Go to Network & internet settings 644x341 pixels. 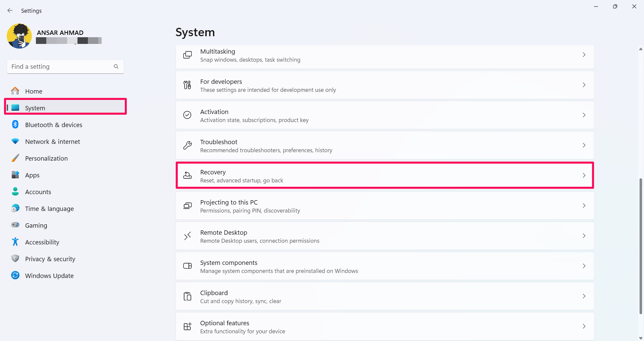click(x=53, y=141)
